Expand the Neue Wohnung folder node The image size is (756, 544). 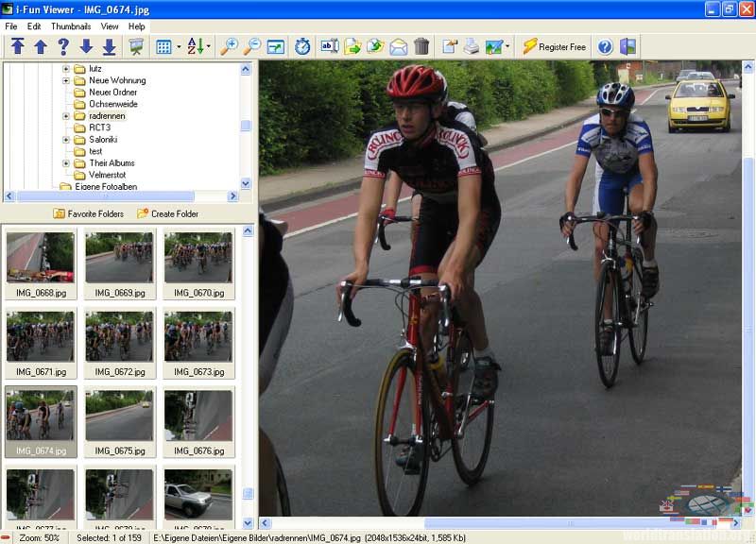click(x=66, y=80)
